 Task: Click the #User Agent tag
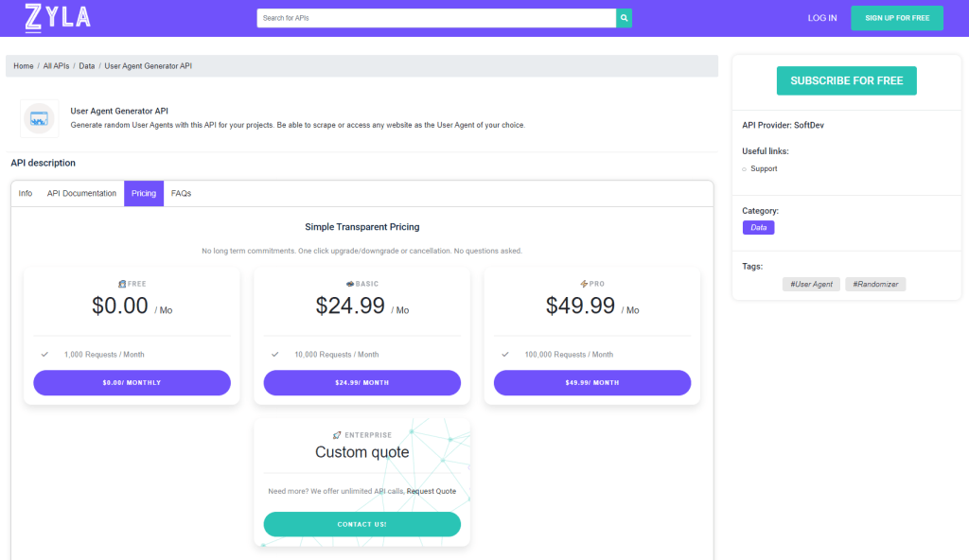click(811, 285)
